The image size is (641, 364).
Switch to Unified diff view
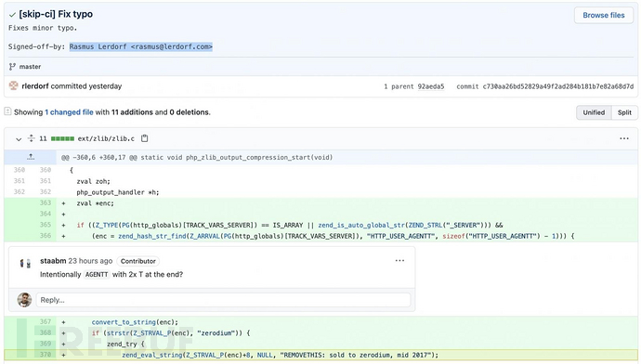594,112
